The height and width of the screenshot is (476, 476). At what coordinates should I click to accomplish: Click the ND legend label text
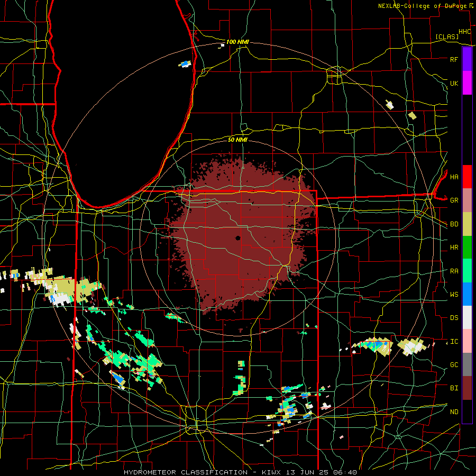click(454, 412)
